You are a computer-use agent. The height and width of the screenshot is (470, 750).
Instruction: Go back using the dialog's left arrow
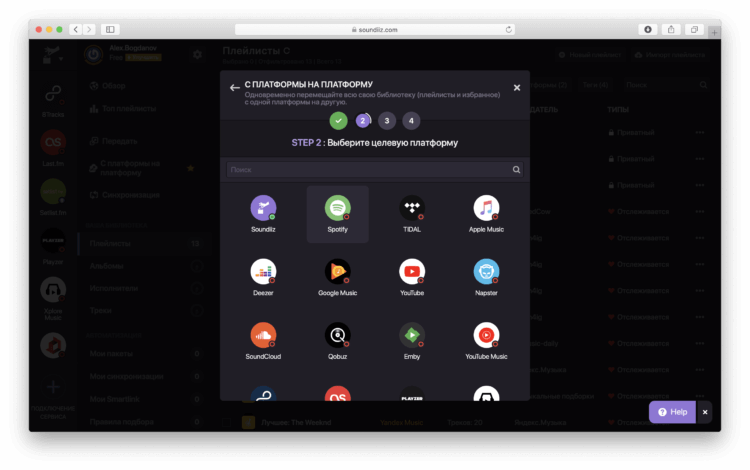[x=234, y=87]
